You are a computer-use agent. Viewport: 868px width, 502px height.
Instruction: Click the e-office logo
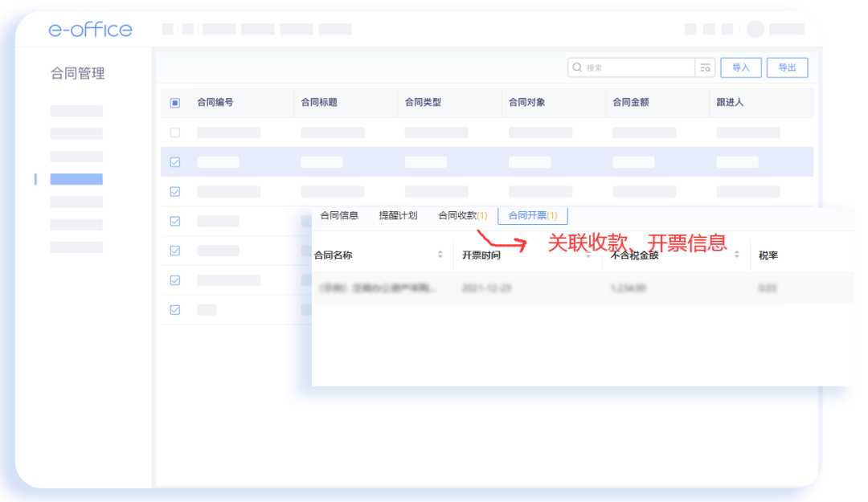90,29
